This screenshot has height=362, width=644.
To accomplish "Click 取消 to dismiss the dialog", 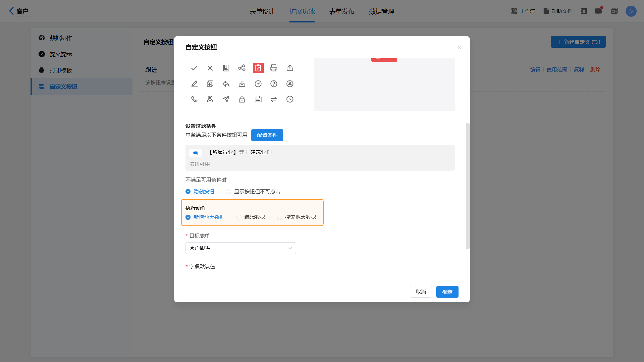I will [421, 292].
